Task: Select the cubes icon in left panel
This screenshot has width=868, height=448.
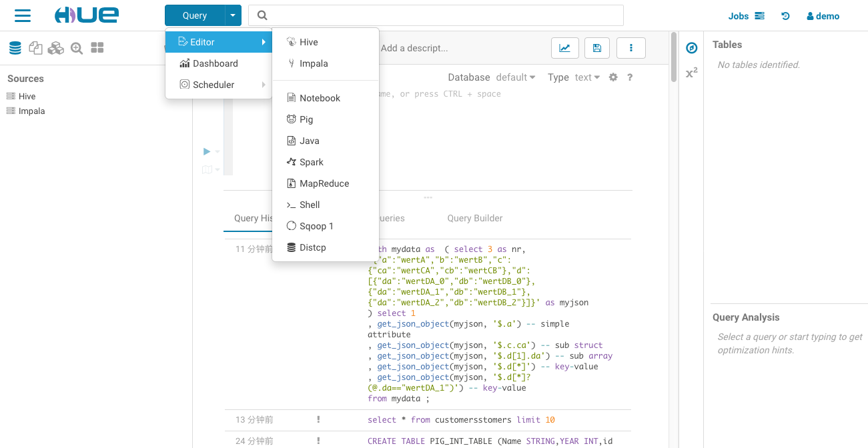Action: coord(56,48)
